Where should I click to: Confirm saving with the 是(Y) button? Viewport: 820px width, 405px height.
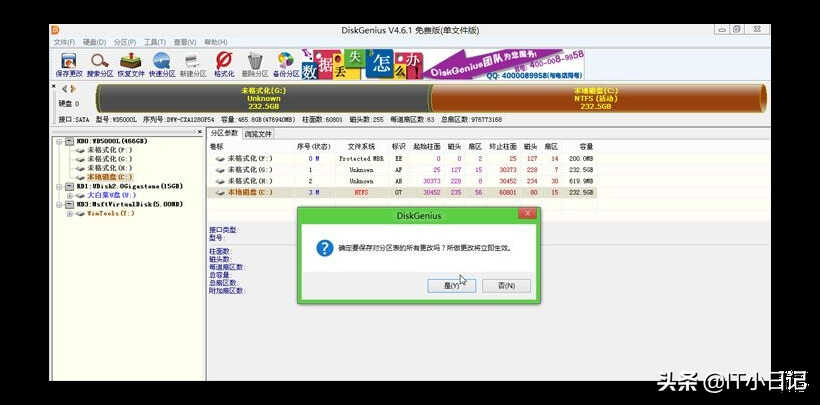(x=451, y=285)
